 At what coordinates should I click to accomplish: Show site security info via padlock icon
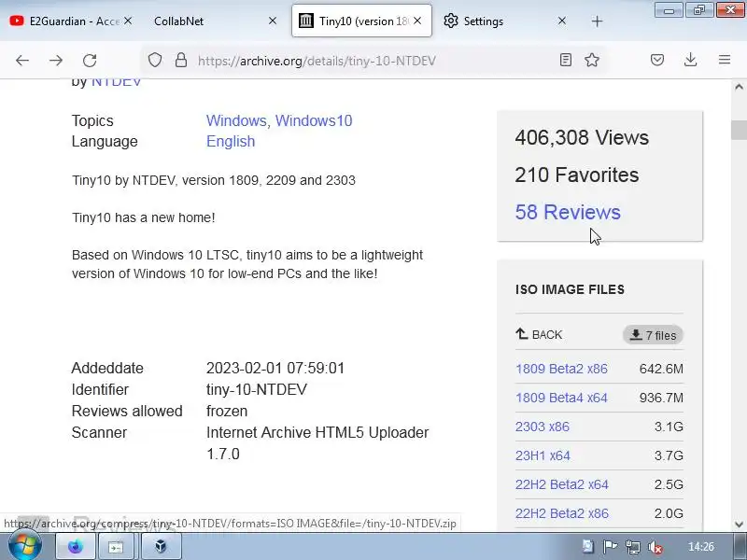click(x=181, y=60)
